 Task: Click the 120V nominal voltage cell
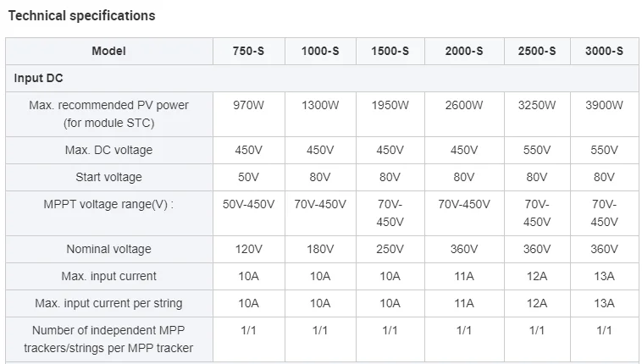(x=248, y=249)
